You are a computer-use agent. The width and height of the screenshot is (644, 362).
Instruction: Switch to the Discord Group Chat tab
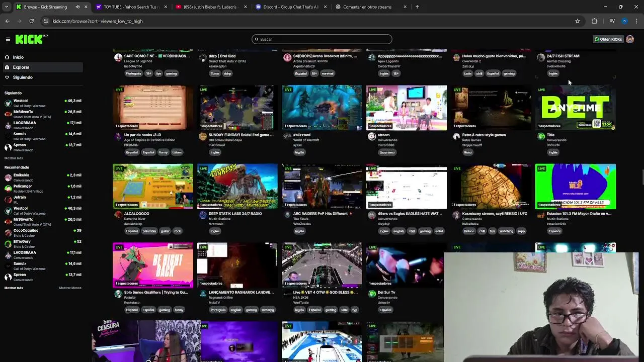(x=290, y=7)
